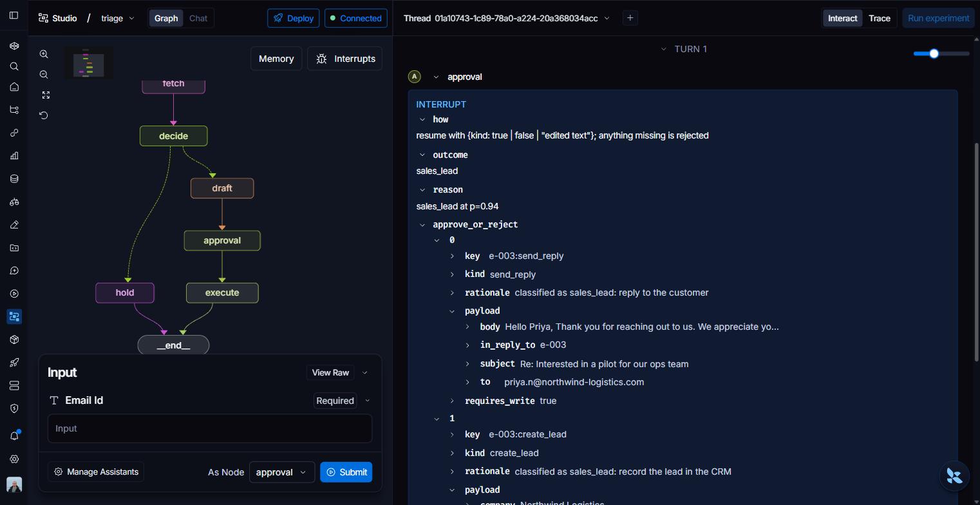This screenshot has width=980, height=505.
Task: Open the Interrupts panel
Action: tap(345, 59)
